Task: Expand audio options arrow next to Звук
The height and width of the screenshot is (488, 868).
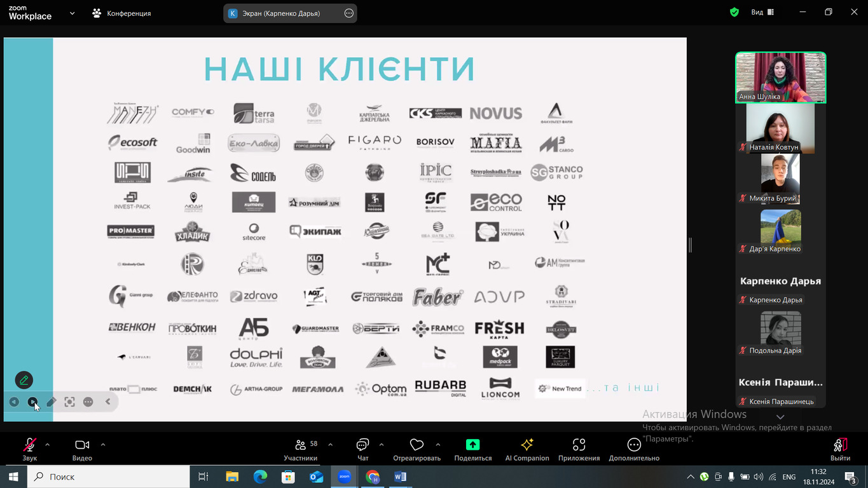Action: [47, 445]
